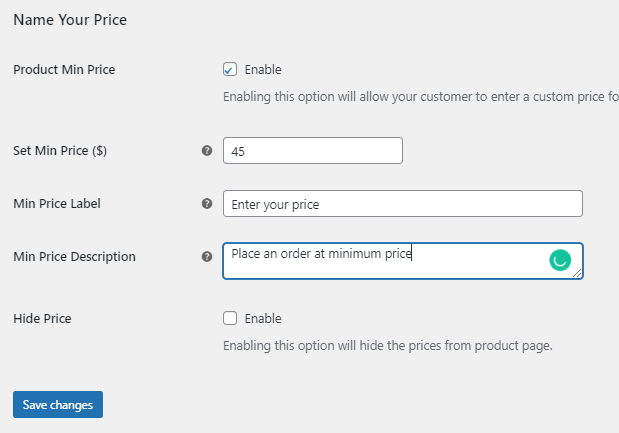Click the Enable text next to Hide Price checkbox
The height and width of the screenshot is (433, 619).
(x=263, y=319)
